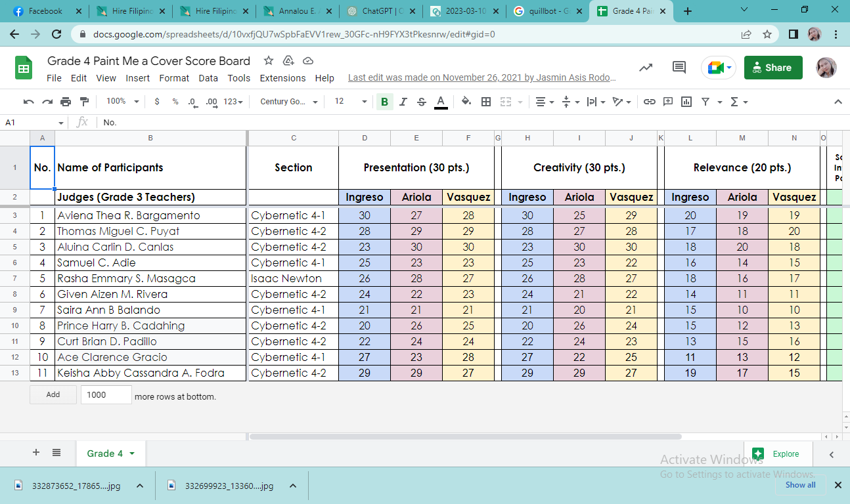Viewport: 850px width, 504px height.
Task: Open the Format menu
Action: tap(174, 77)
